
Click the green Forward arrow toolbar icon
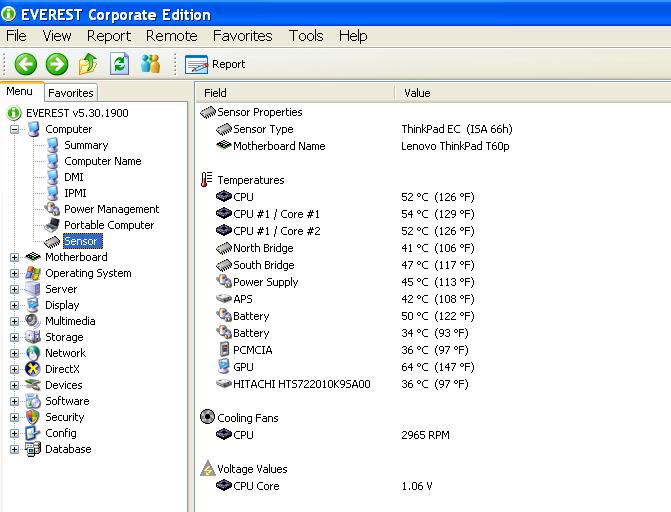click(57, 64)
